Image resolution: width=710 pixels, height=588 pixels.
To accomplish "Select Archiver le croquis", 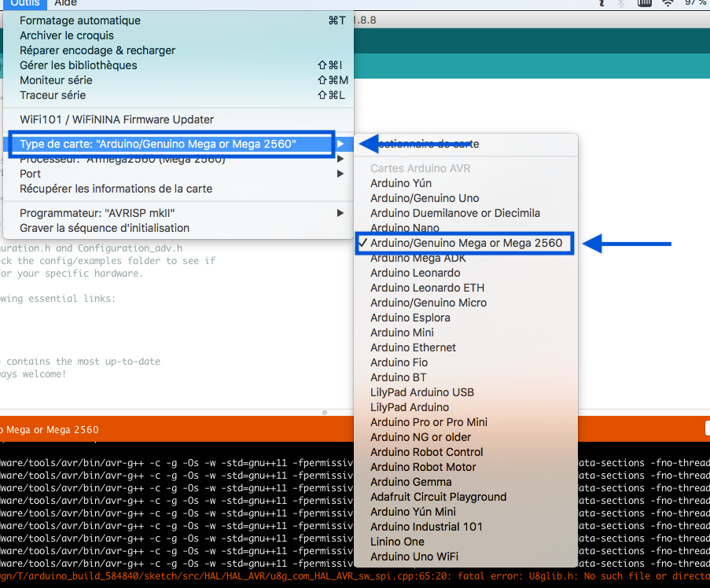I will point(178,35).
